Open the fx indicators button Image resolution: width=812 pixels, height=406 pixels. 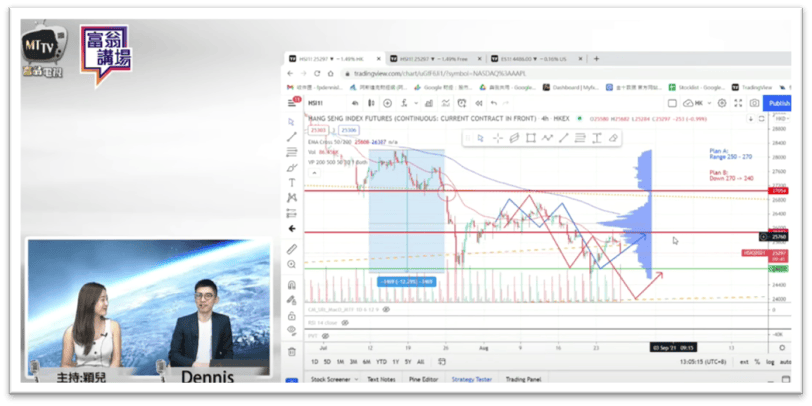(403, 103)
